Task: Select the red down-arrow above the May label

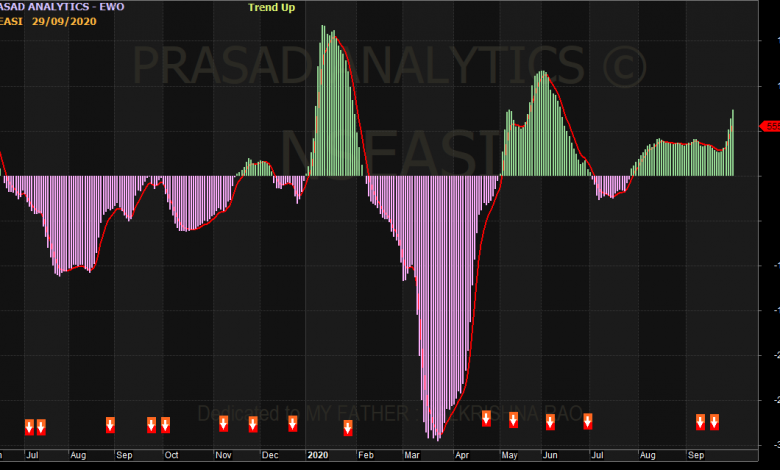Action: coord(513,420)
